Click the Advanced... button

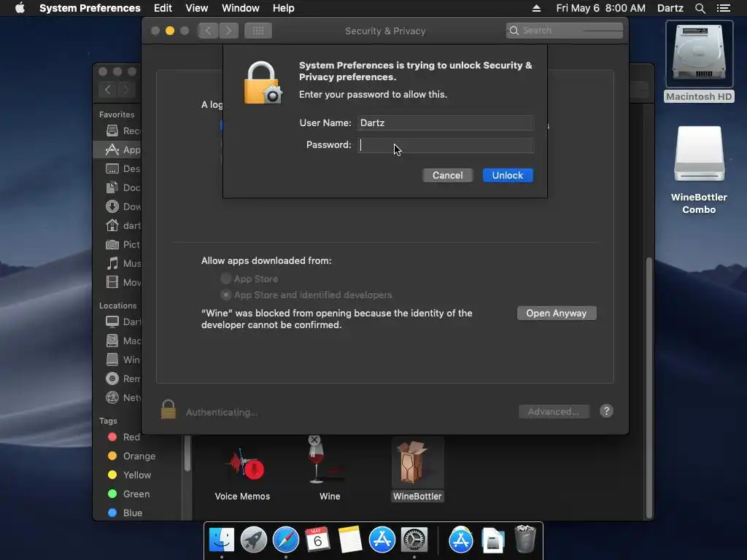[554, 411]
